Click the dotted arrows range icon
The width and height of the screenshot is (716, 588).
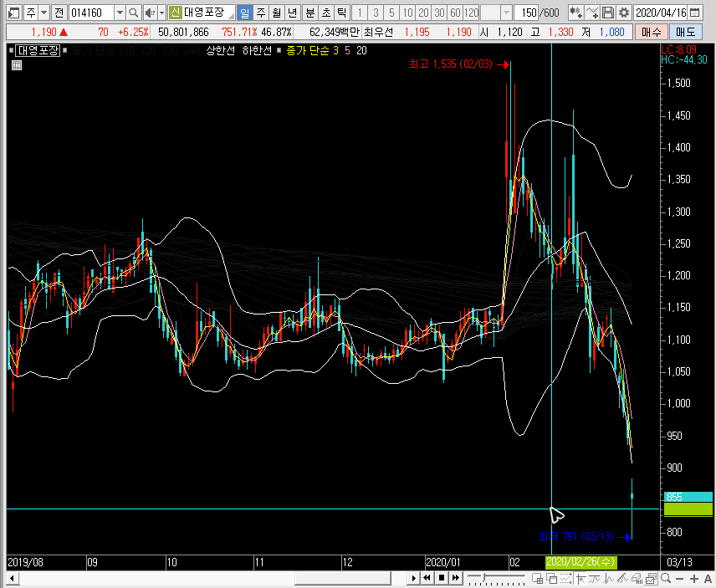click(566, 579)
